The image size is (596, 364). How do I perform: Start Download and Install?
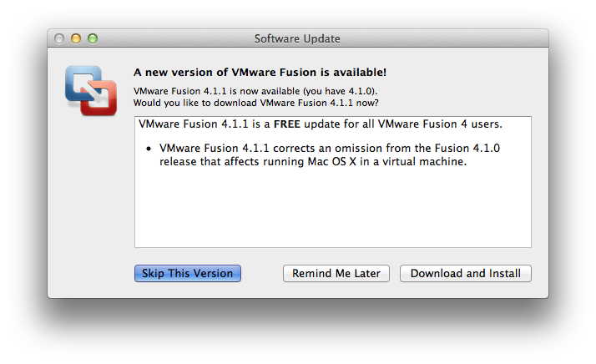(465, 273)
